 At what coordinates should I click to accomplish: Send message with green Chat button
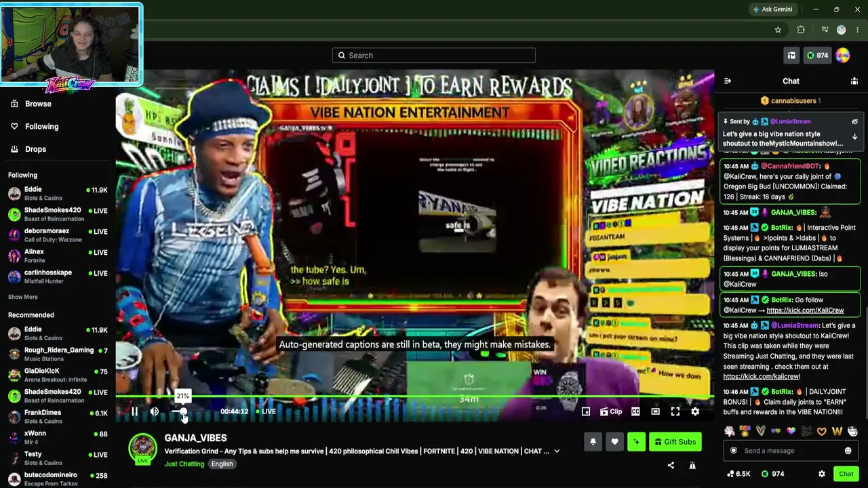click(846, 474)
